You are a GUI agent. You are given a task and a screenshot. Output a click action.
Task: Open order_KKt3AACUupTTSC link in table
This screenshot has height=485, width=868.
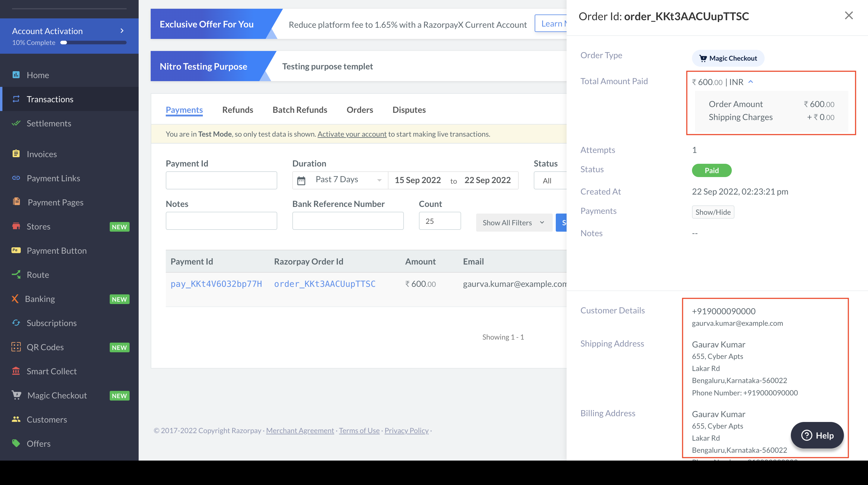325,284
